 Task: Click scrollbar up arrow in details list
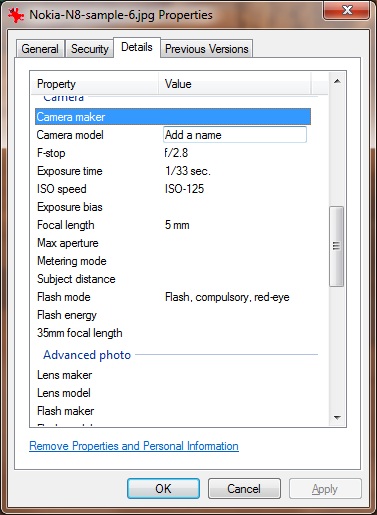[337, 81]
